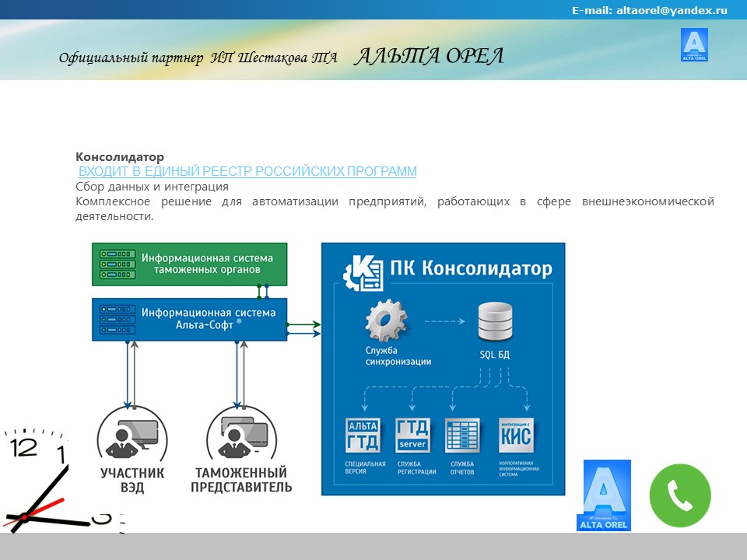The width and height of the screenshot is (747, 560).
Task: Click the Консолидатор heading
Action: (x=120, y=156)
